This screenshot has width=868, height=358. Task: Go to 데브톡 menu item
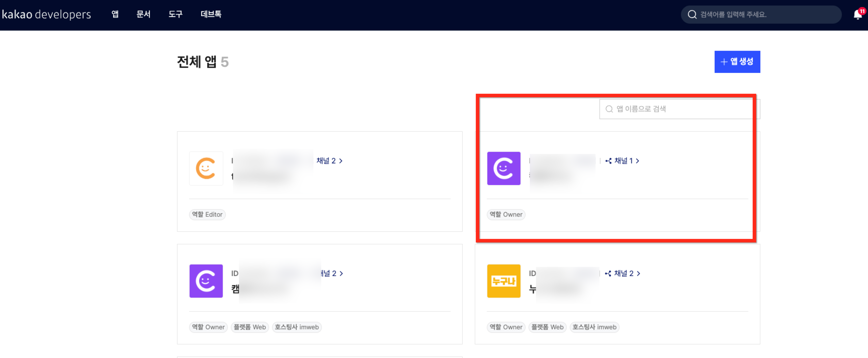click(x=211, y=14)
